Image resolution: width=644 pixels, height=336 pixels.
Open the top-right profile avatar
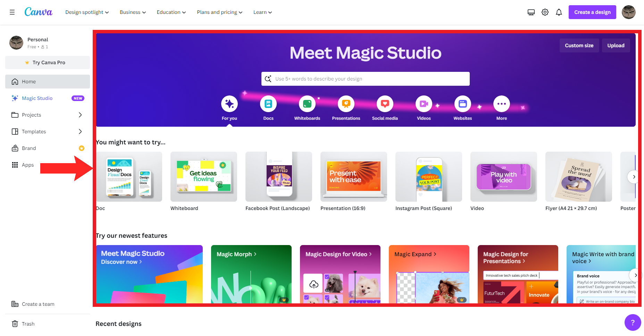(x=629, y=12)
